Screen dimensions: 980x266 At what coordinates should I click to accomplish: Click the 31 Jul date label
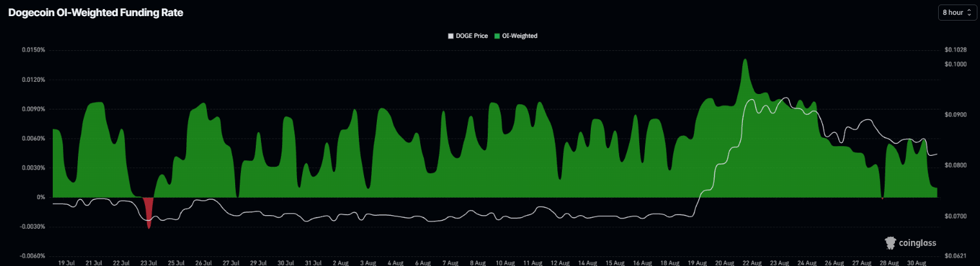pyautogui.click(x=314, y=263)
